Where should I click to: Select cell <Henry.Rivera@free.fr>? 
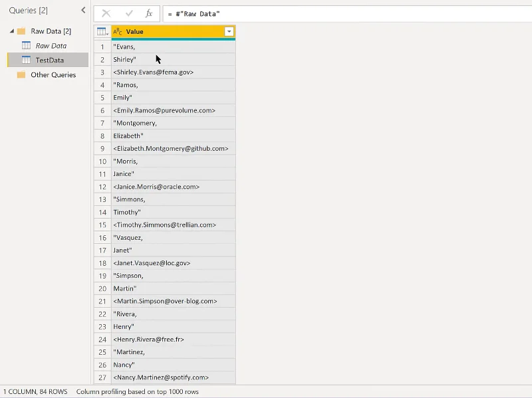(x=174, y=340)
